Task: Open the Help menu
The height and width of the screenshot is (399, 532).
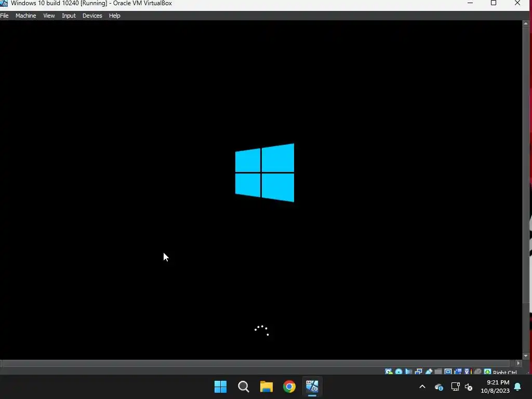Action: 115,16
